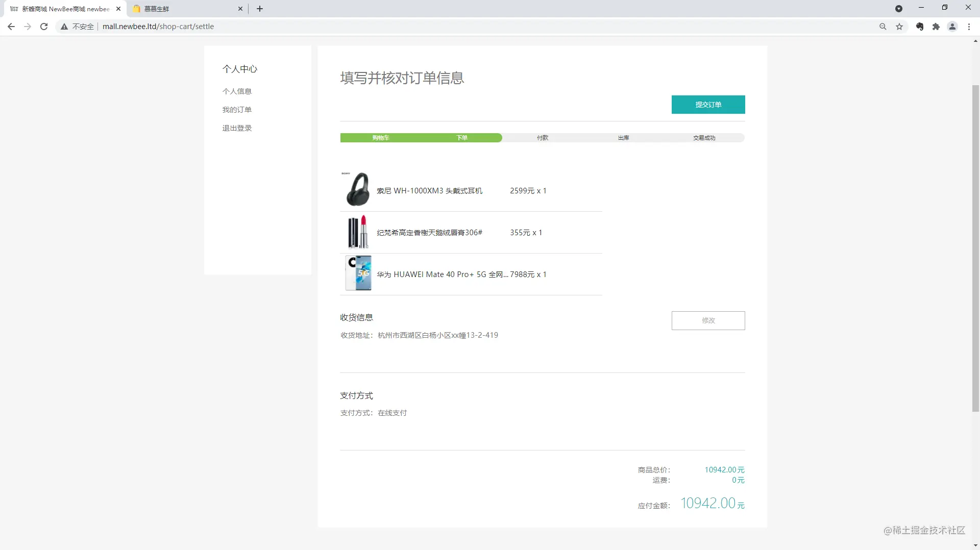Open the extensions puzzle icon
Viewport: 980px width, 550px height.
936,27
